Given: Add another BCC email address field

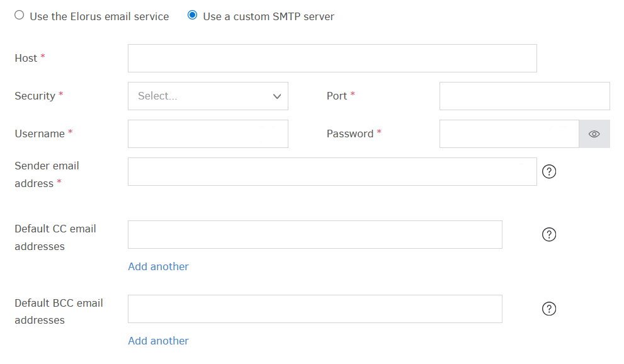Looking at the screenshot, I should click(x=158, y=341).
